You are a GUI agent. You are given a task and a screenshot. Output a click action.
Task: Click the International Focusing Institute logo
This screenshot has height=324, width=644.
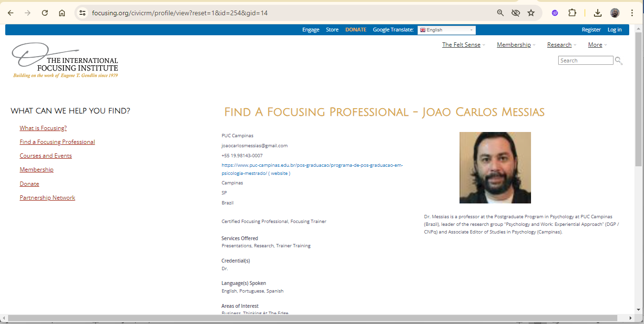[x=65, y=61]
